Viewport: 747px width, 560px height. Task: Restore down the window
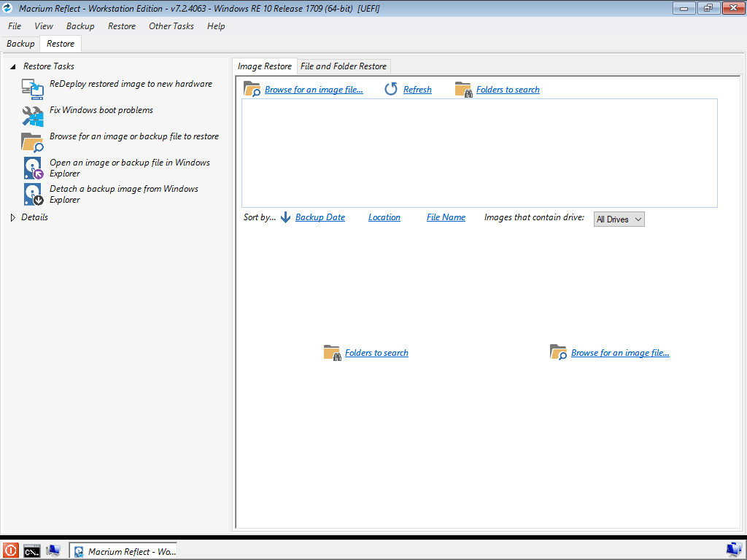pyautogui.click(x=708, y=8)
